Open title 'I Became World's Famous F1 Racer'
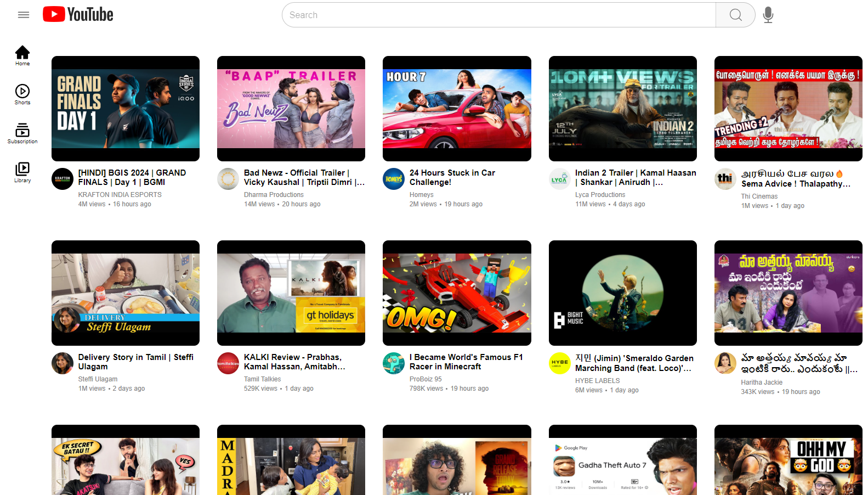Viewport: 868px width, 495px height. click(466, 362)
